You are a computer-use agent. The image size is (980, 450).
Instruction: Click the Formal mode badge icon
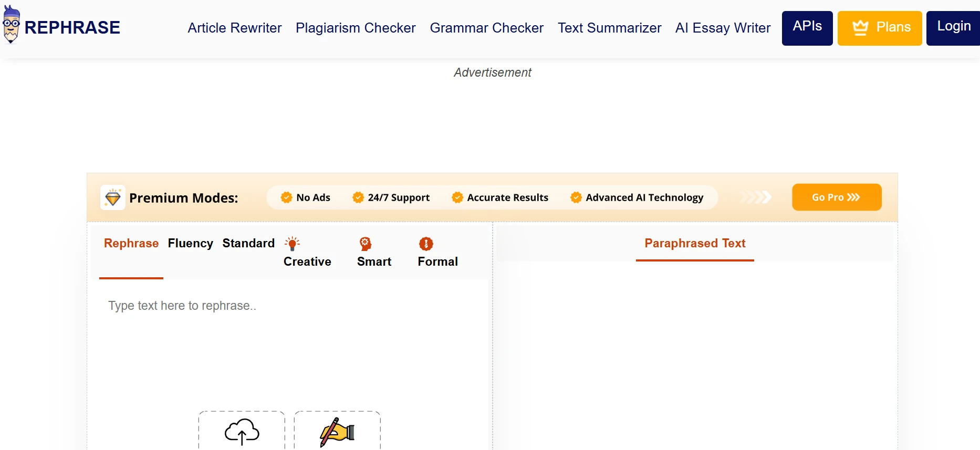(x=426, y=244)
